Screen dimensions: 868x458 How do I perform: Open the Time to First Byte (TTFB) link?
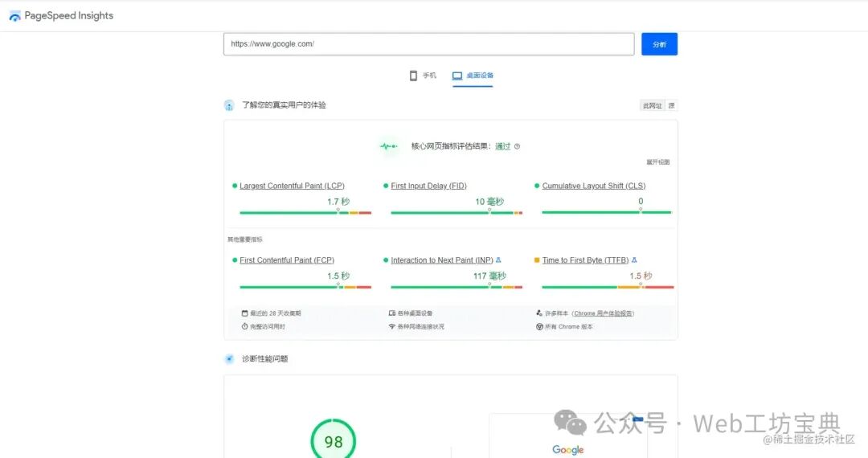point(585,260)
